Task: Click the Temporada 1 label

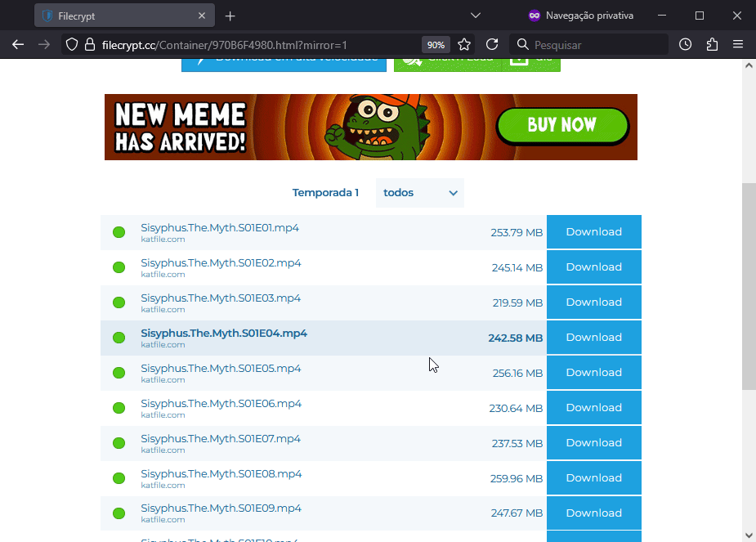Action: 325,193
